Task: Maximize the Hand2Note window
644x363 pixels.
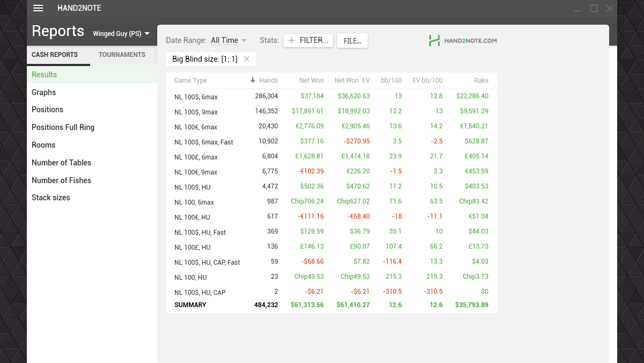Action: (x=594, y=8)
